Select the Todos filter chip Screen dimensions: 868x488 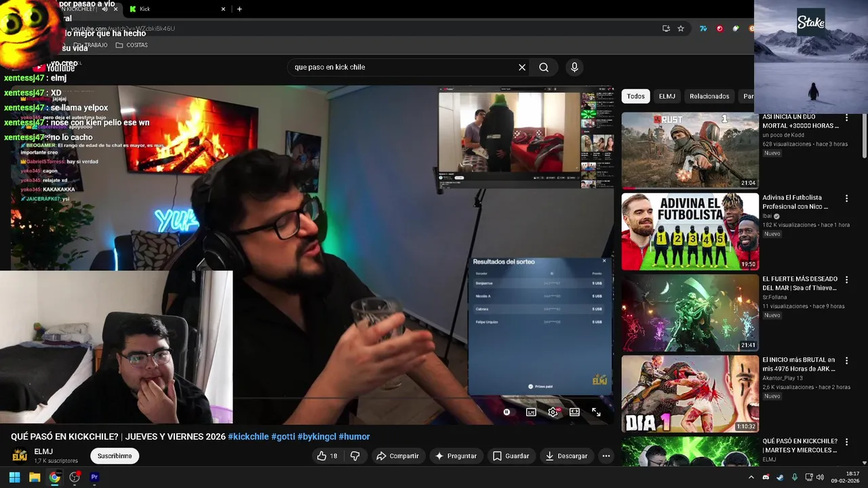(x=636, y=96)
